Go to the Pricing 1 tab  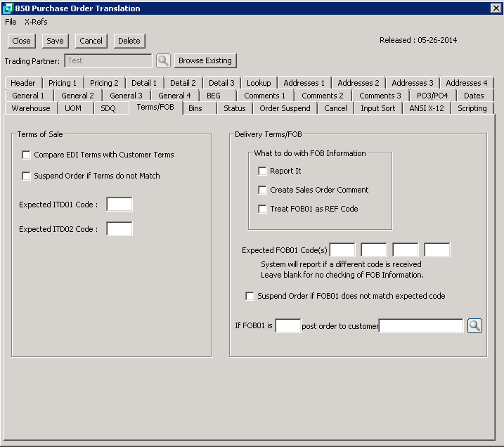(x=63, y=83)
